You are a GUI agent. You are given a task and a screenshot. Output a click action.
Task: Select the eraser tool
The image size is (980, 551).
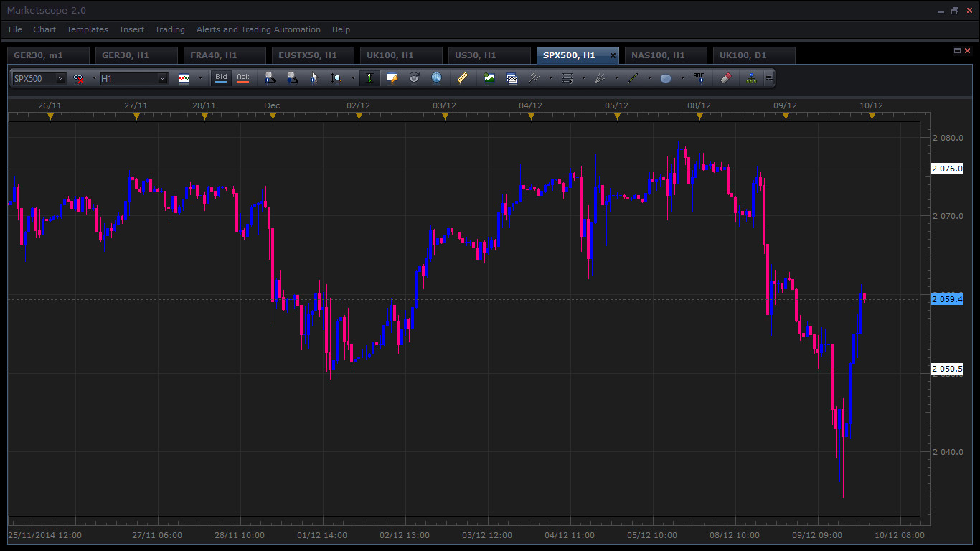click(x=725, y=78)
